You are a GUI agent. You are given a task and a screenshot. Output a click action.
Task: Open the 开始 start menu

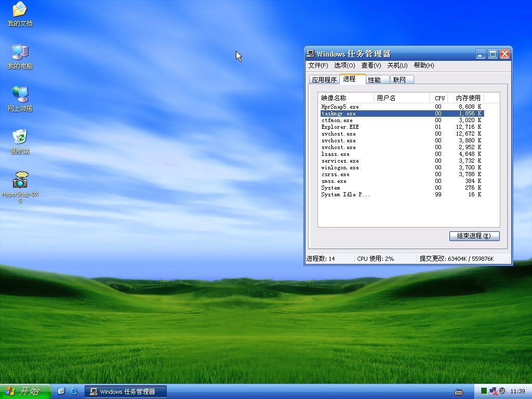click(x=25, y=392)
